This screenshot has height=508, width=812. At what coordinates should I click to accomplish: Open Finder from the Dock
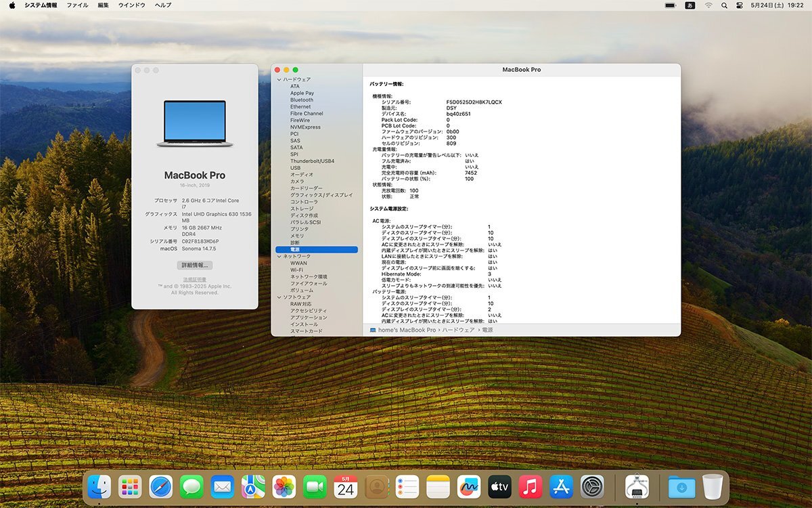(x=99, y=486)
